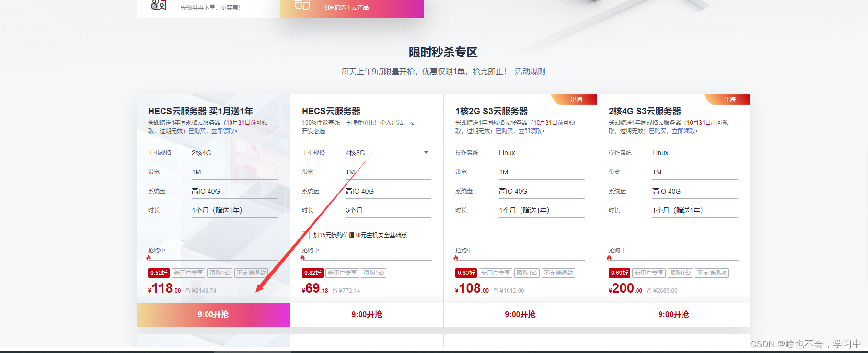Click the ¥108.00 price
The width and height of the screenshot is (868, 353).
472,288
